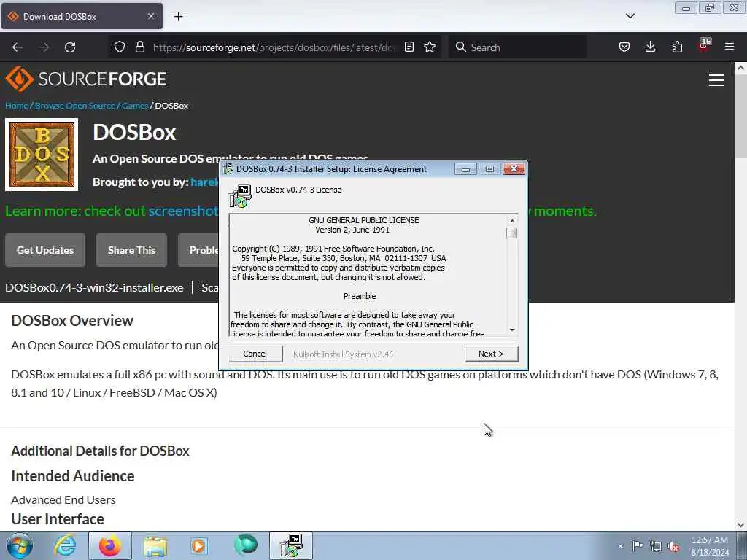
Task: Click the Firefox page scrollbar thumb
Action: click(740, 116)
